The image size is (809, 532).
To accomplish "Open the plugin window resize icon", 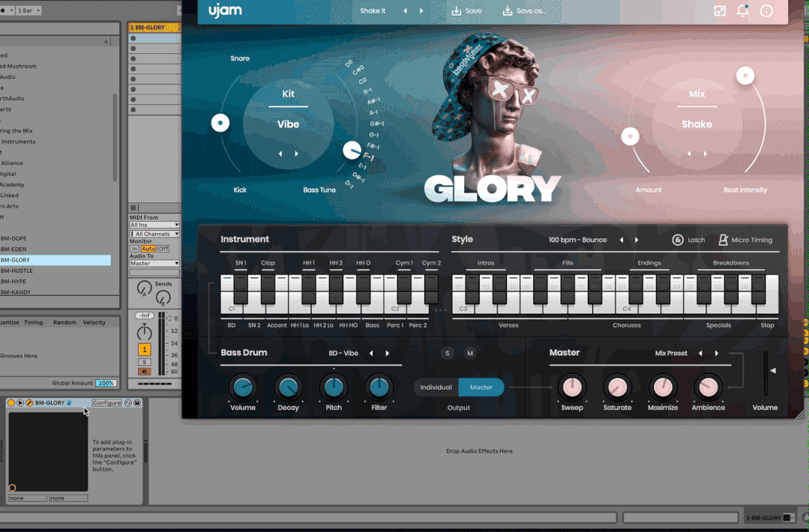I will (720, 10).
